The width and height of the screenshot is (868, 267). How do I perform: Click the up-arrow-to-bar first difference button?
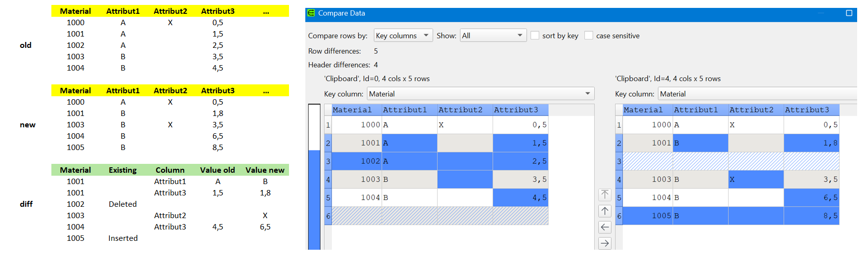(x=605, y=194)
